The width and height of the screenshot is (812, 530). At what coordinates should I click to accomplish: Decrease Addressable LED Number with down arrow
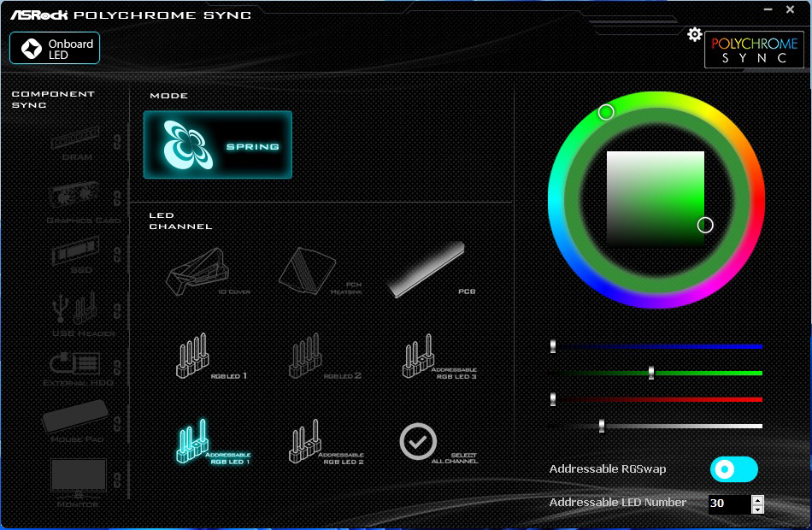click(x=757, y=509)
